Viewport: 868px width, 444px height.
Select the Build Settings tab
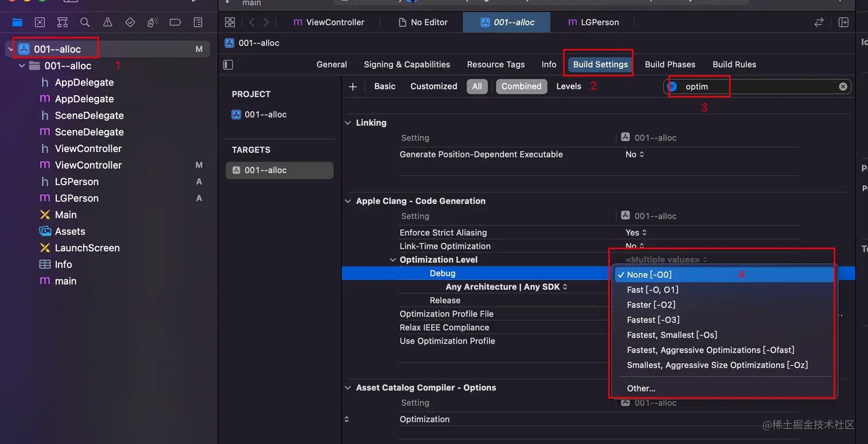[600, 64]
